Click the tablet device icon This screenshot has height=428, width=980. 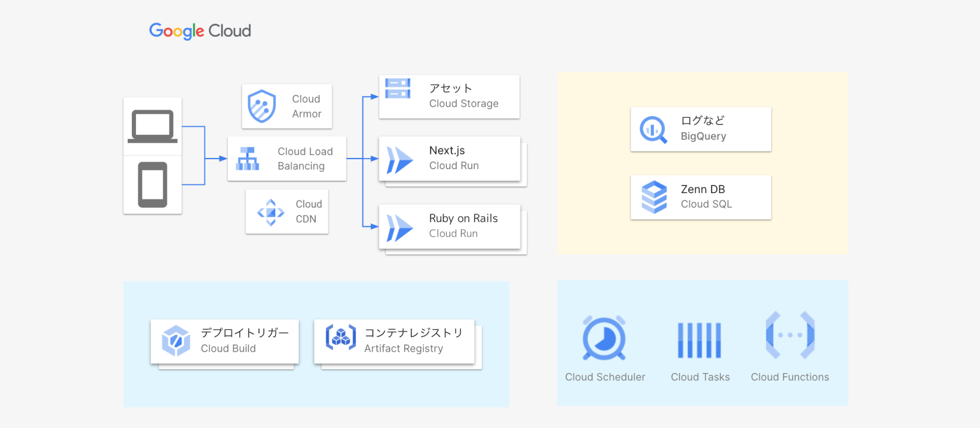tap(152, 185)
